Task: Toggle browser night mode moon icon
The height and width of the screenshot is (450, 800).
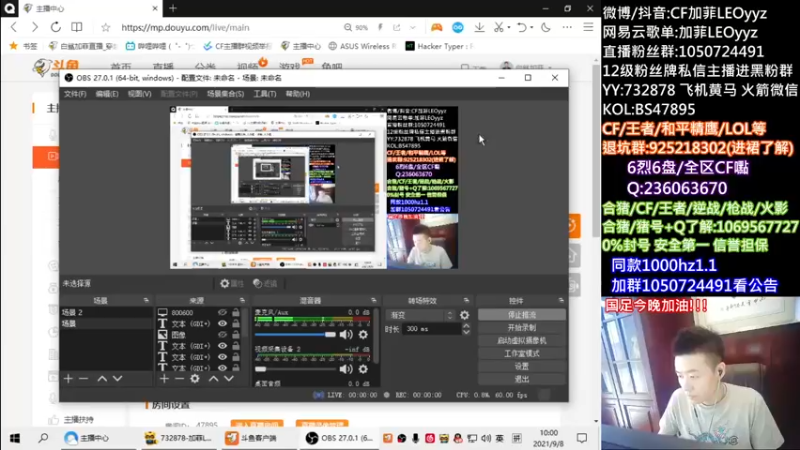Action: [546, 28]
